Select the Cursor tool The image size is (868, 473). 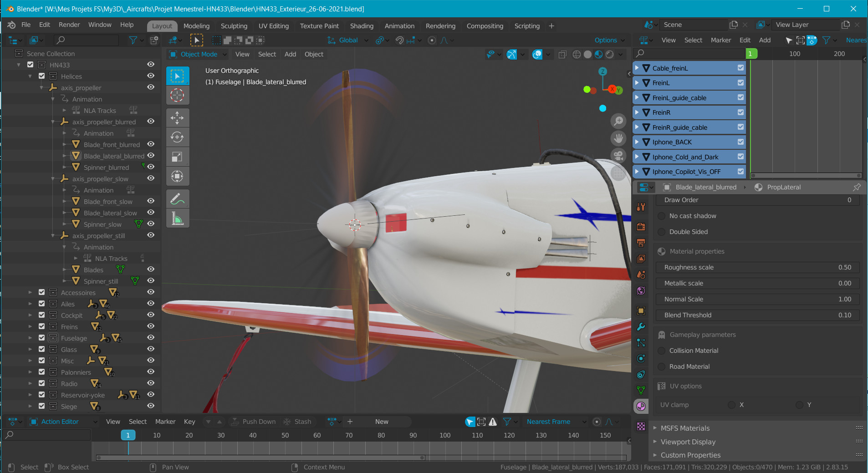[177, 95]
